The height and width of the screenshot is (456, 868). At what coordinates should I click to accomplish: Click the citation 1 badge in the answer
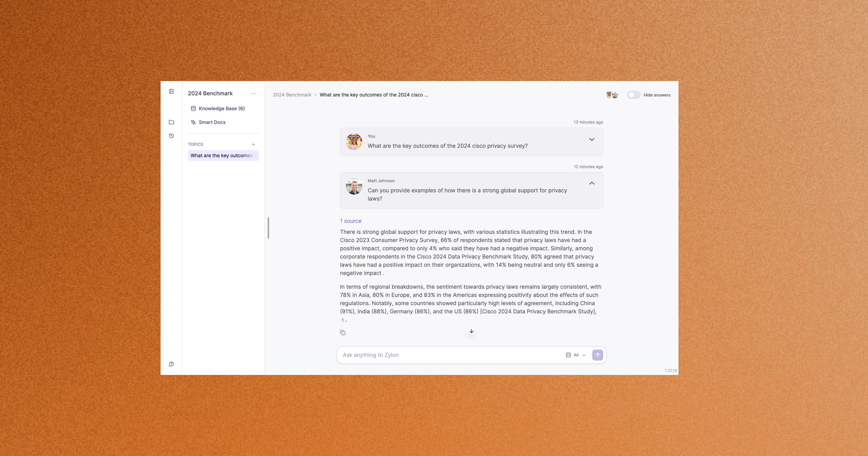click(342, 320)
